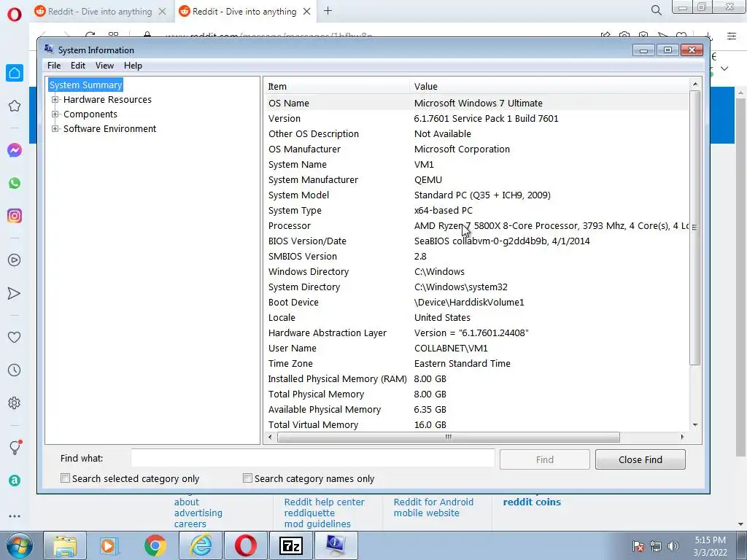Open 'Reddit help center' link
The height and width of the screenshot is (560, 747).
(x=325, y=502)
